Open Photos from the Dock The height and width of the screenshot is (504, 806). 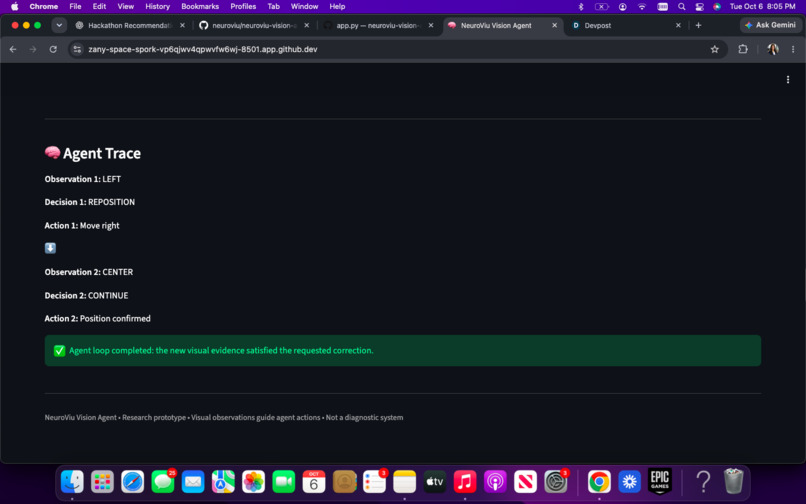pos(253,482)
